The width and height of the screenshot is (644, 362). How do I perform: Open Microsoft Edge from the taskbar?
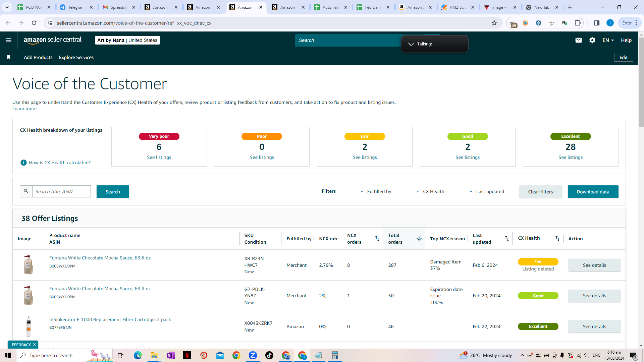138,355
